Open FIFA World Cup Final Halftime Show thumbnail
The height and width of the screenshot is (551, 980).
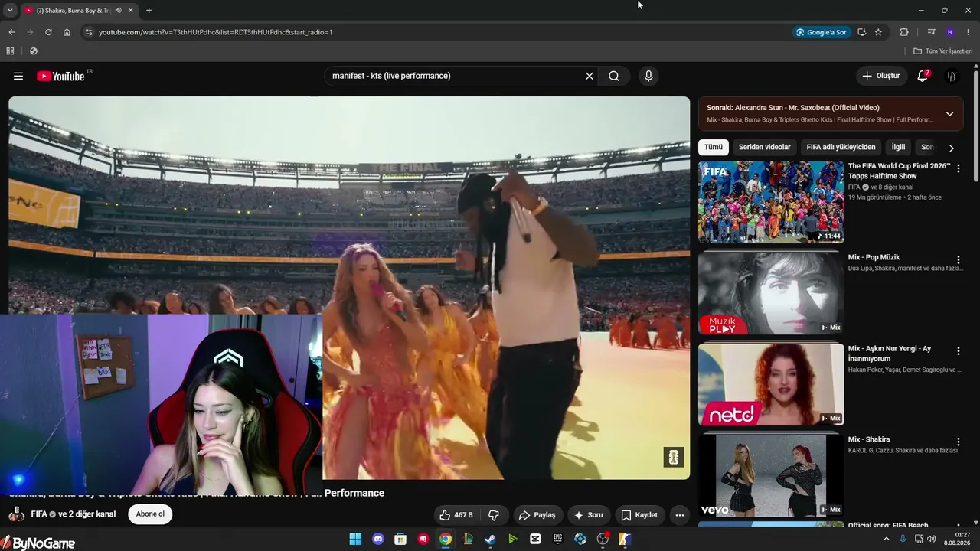point(771,202)
